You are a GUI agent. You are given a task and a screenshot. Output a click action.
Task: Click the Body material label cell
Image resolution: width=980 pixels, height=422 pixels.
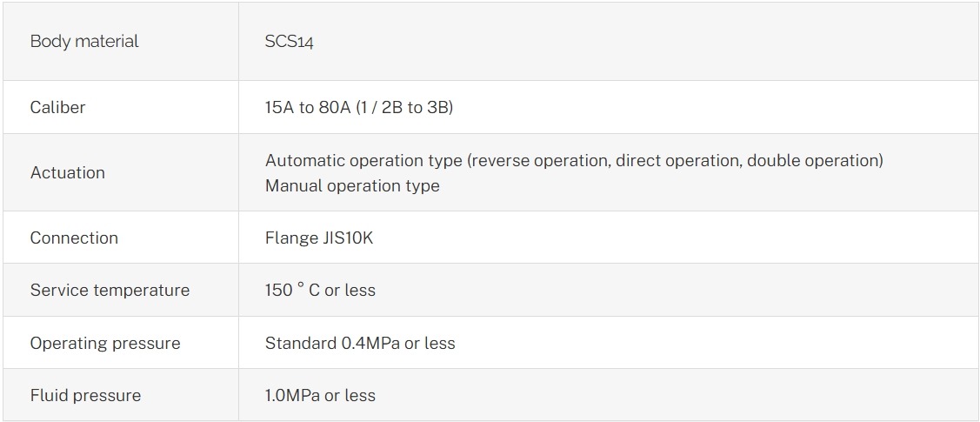(x=84, y=42)
